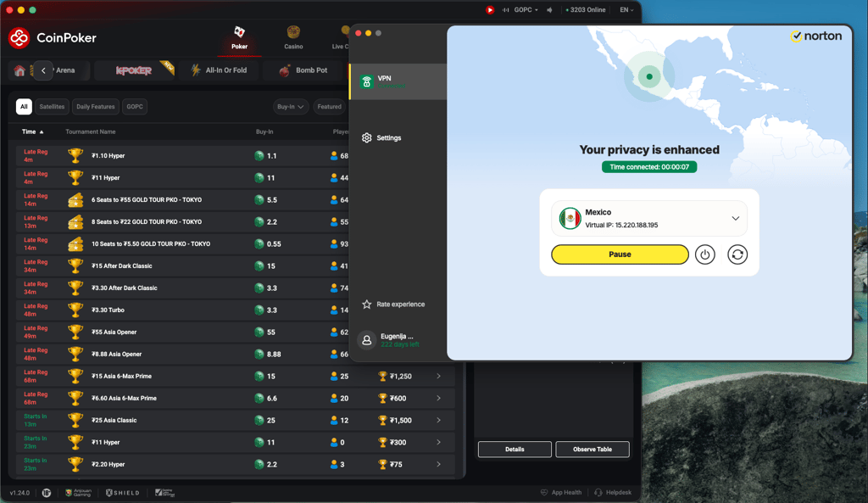Sort by Tournament Name column
Viewport: 868px width, 503px height.
point(90,131)
